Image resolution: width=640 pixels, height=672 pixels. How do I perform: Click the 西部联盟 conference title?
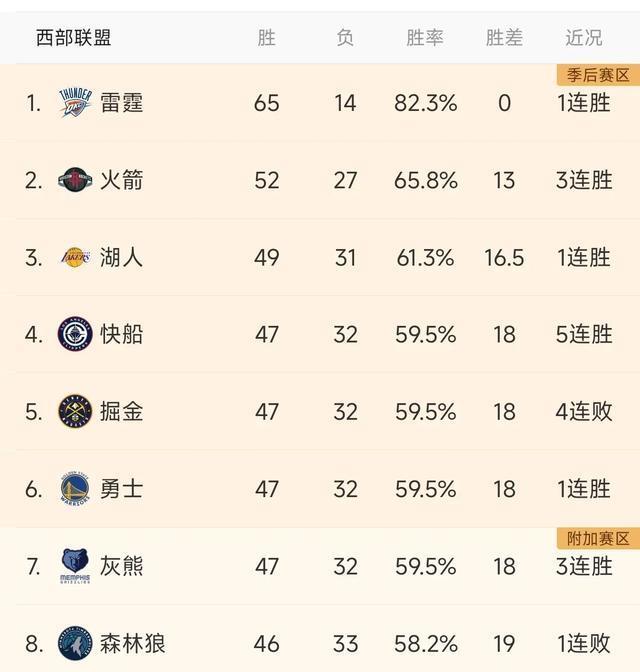tap(74, 38)
